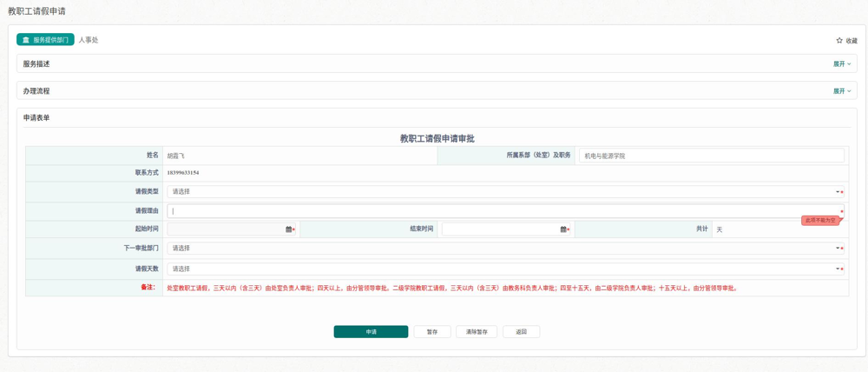This screenshot has width=868, height=372.
Task: Click the 返回 button
Action: (x=521, y=332)
